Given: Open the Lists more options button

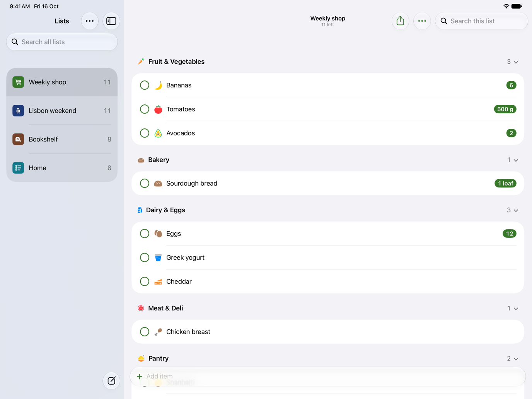Looking at the screenshot, I should (90, 21).
